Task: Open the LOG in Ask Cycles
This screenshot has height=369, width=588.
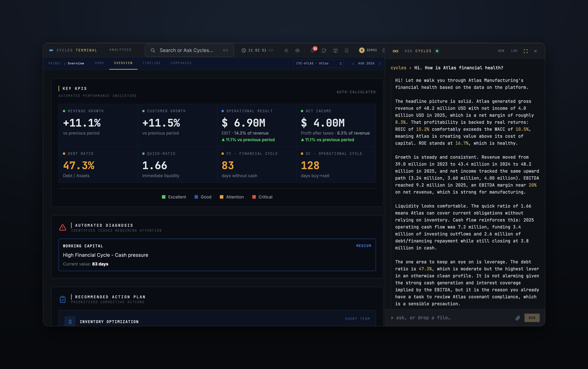Action: tap(514, 51)
